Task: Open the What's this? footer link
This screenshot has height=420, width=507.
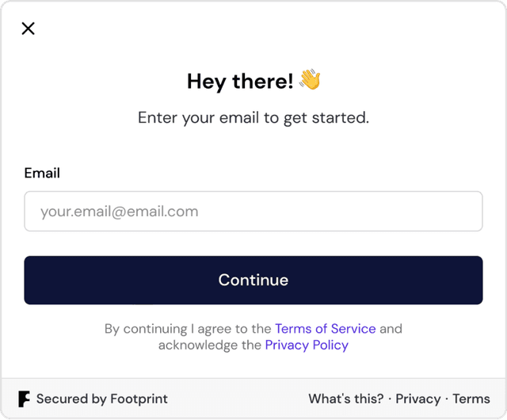Action: coord(346,399)
